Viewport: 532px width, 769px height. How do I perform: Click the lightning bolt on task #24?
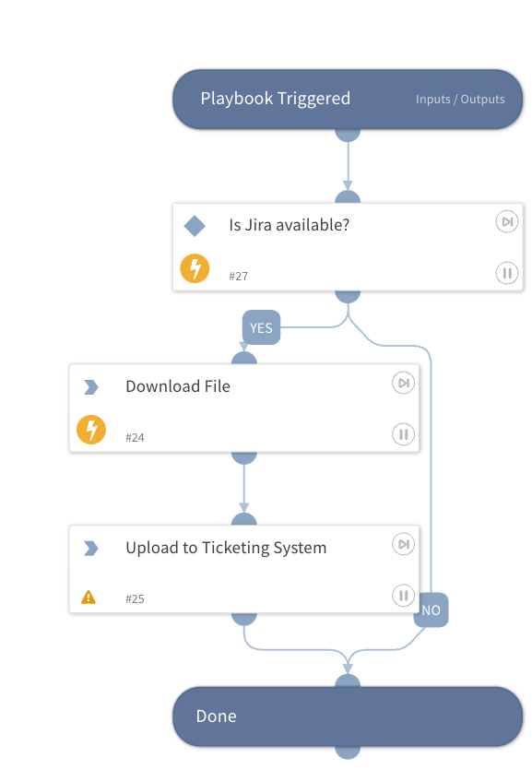91,430
